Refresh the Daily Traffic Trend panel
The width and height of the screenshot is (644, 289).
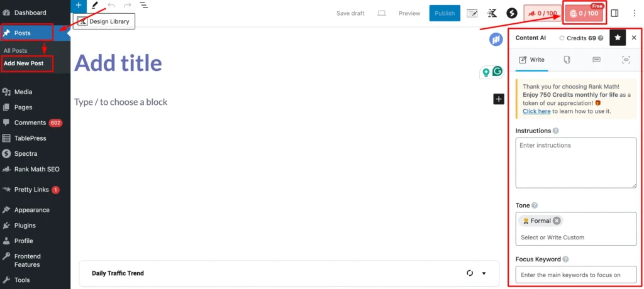coord(470,273)
